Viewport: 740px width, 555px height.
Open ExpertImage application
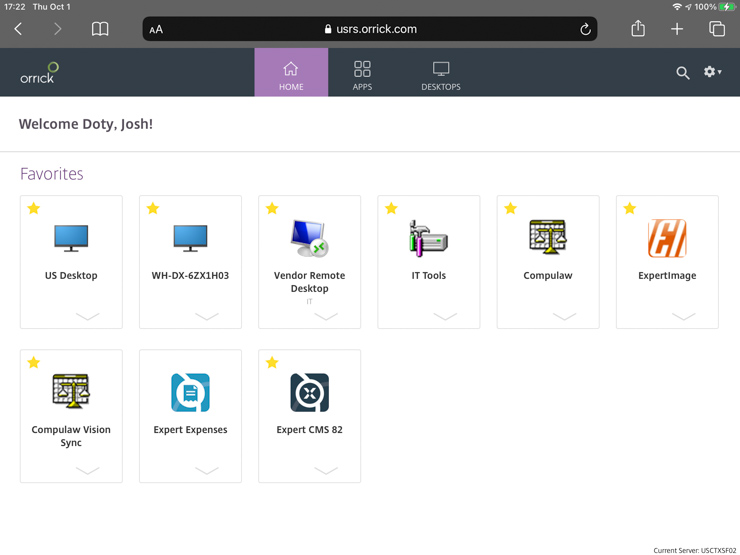667,239
